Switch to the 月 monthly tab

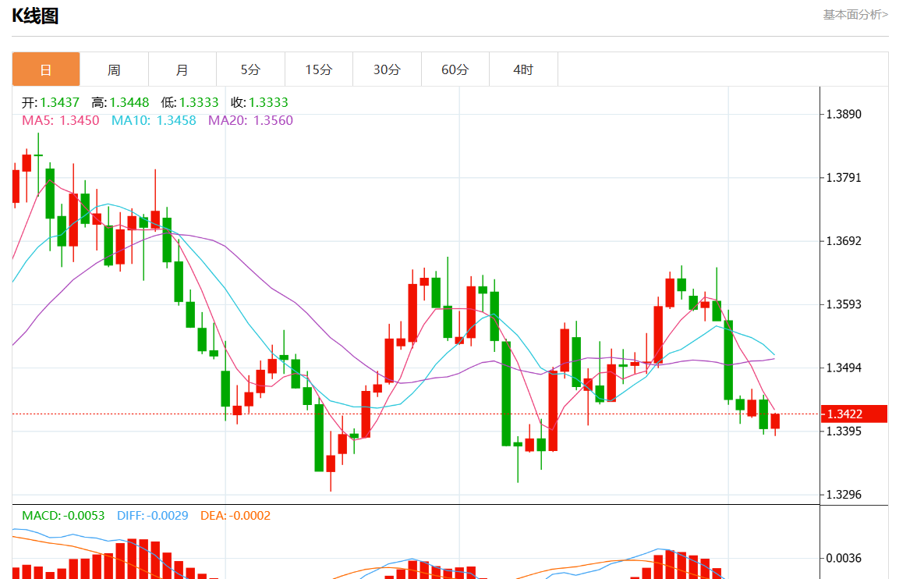[x=182, y=69]
